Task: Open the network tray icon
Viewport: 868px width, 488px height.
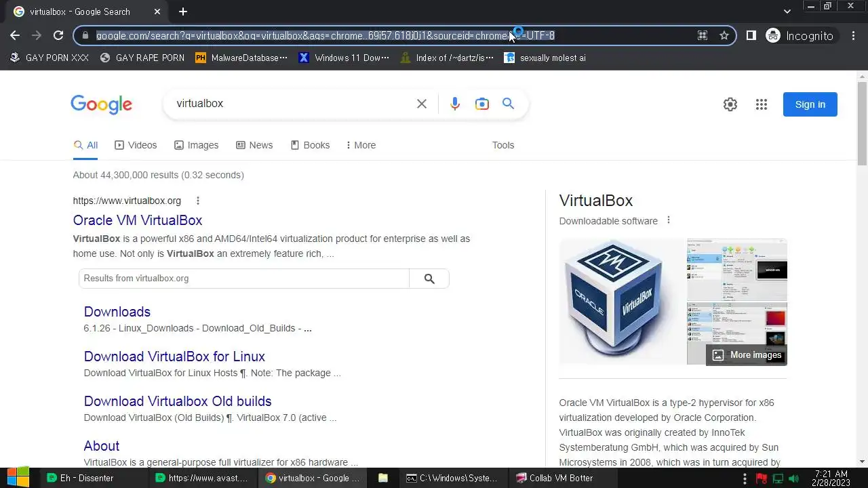Action: [x=778, y=479]
